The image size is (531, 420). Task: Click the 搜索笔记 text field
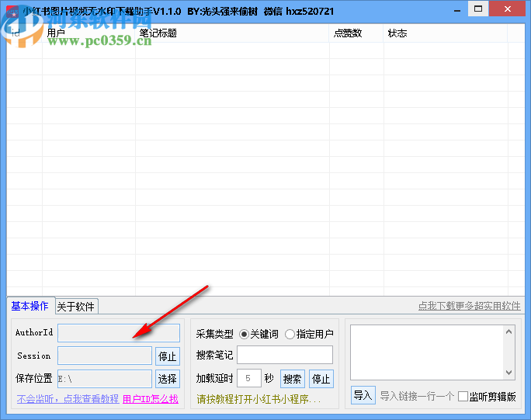[285, 355]
